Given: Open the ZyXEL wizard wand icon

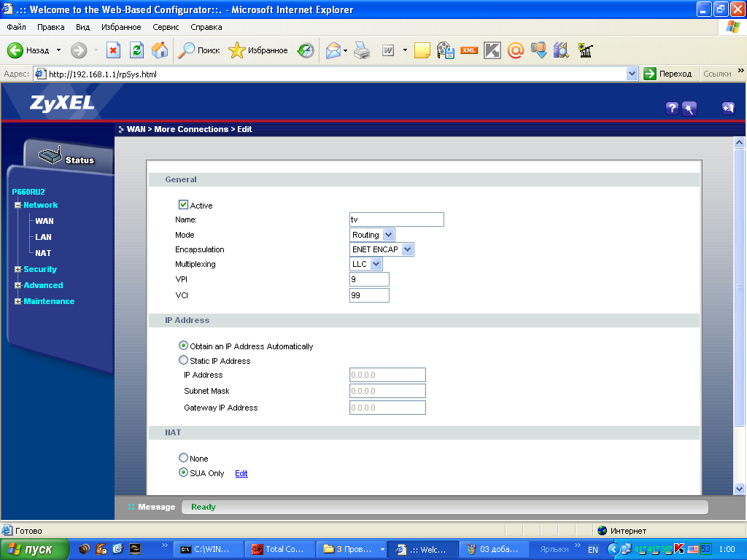Looking at the screenshot, I should coord(689,109).
